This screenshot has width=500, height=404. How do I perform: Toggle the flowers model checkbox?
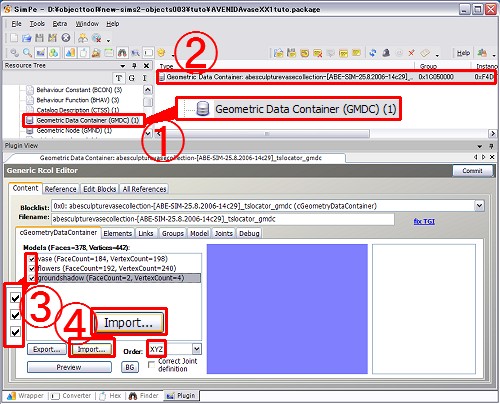click(x=32, y=268)
